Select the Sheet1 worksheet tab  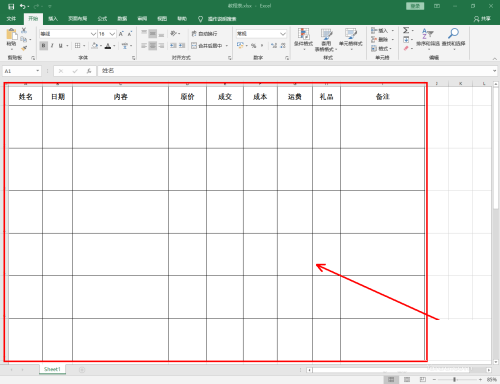click(x=52, y=369)
